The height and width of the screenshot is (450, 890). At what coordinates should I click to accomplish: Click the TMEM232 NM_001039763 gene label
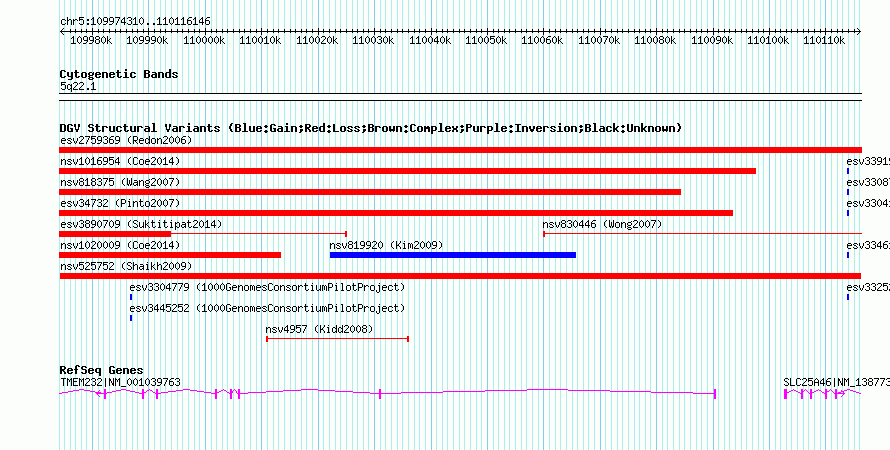coord(120,382)
